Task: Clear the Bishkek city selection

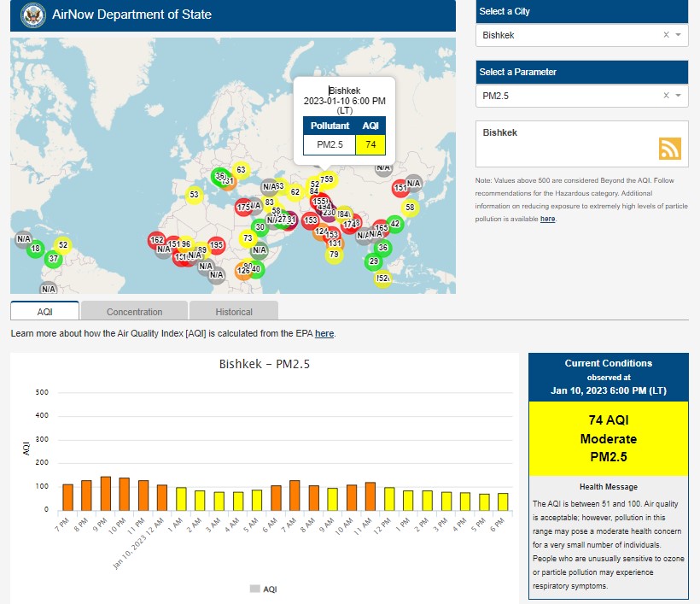Action: point(666,35)
